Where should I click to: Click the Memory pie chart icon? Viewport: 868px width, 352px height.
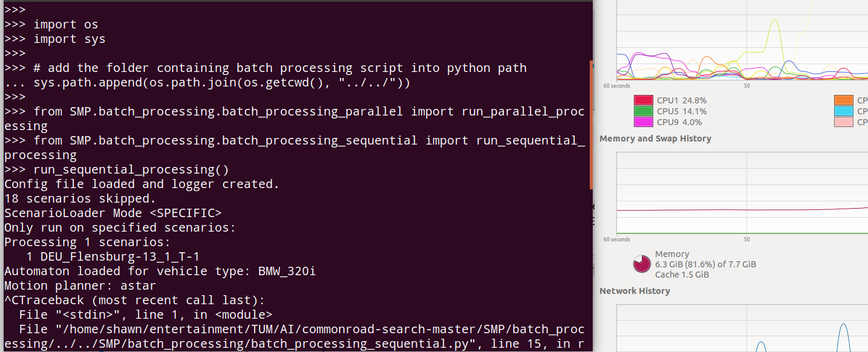(642, 264)
